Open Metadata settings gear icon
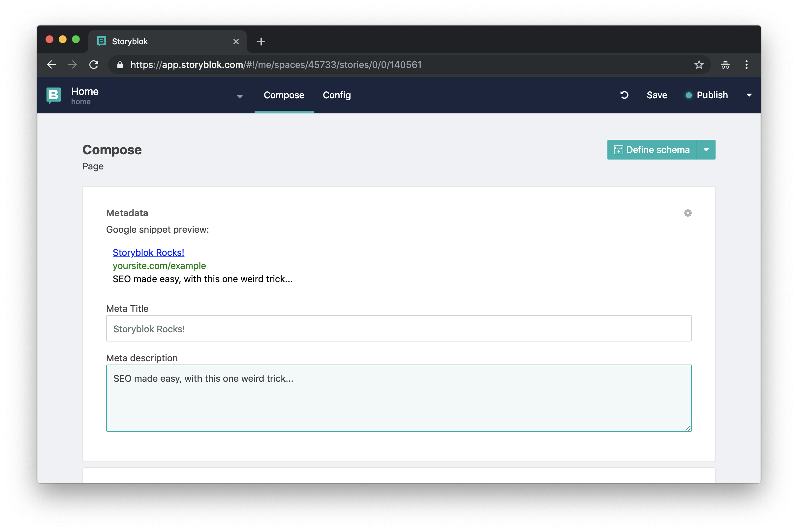 (x=687, y=213)
